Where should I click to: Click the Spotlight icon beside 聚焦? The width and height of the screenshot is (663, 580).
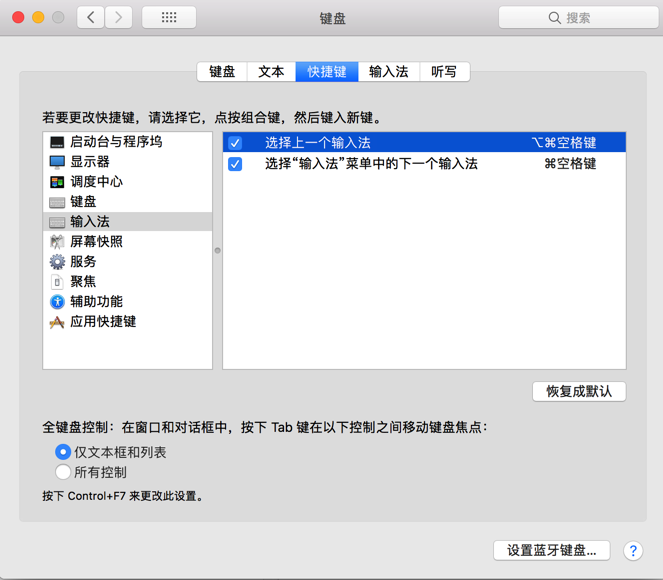(57, 282)
